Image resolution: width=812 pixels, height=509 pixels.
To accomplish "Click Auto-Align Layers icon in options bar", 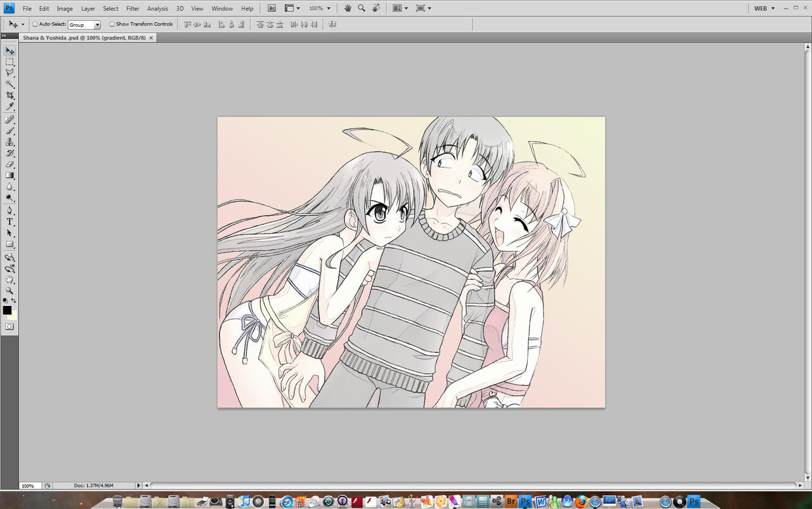I will click(x=332, y=24).
